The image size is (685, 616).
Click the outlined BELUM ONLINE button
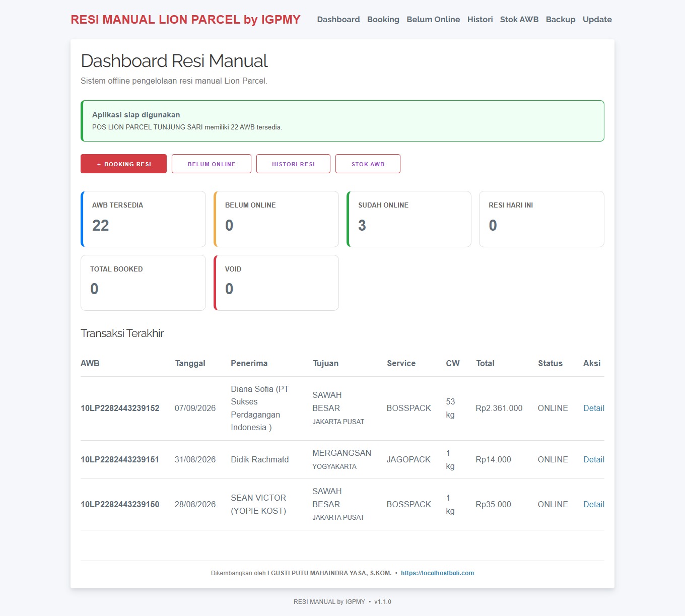pos(212,164)
